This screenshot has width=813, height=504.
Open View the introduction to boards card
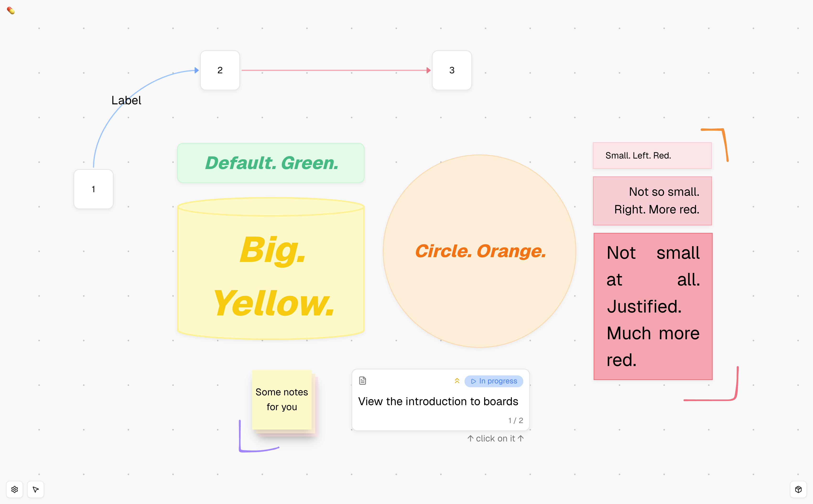point(438,401)
